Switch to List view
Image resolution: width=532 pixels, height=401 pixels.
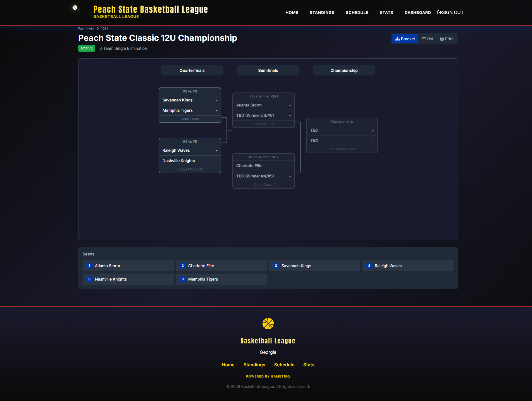427,39
